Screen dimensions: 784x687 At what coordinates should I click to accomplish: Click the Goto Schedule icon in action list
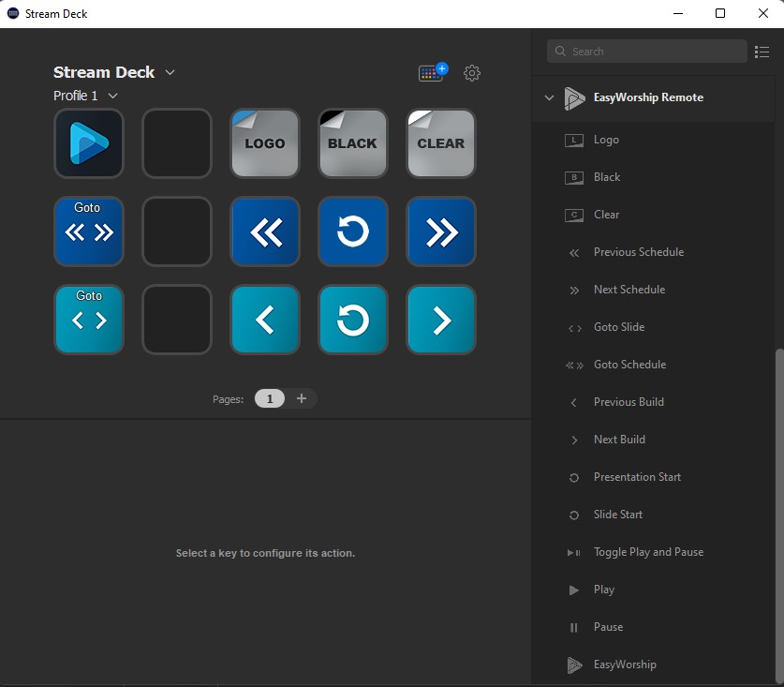(x=574, y=366)
